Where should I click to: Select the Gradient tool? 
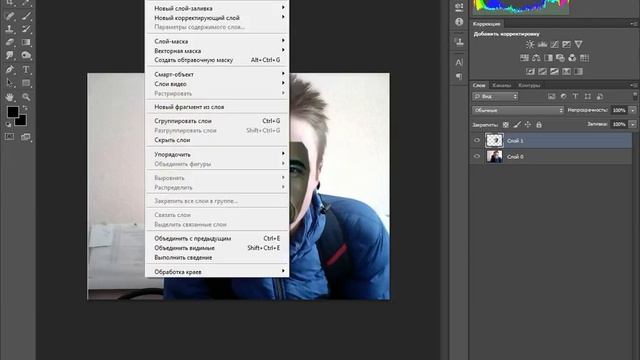pyautogui.click(x=26, y=42)
